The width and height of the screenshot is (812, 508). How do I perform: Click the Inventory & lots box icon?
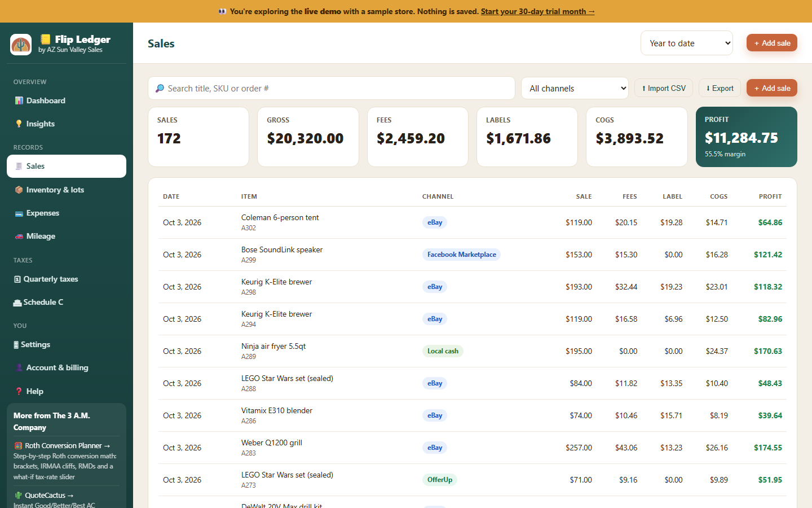19,190
